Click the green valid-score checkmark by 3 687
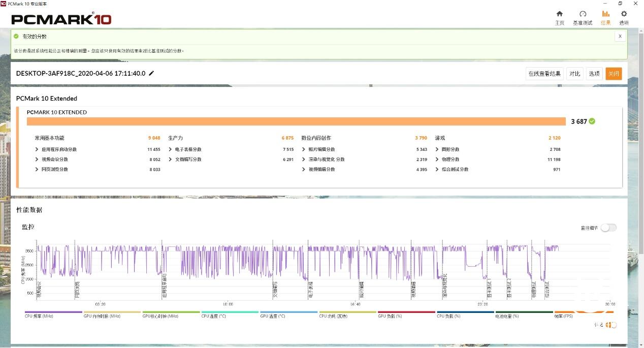The image size is (644, 348). point(592,121)
